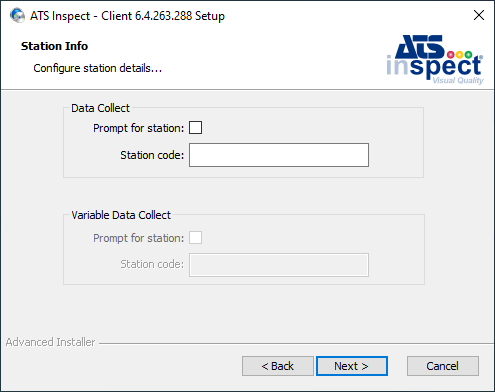Click the Data Collect Prompt for station label
The height and width of the screenshot is (392, 495).
point(138,128)
